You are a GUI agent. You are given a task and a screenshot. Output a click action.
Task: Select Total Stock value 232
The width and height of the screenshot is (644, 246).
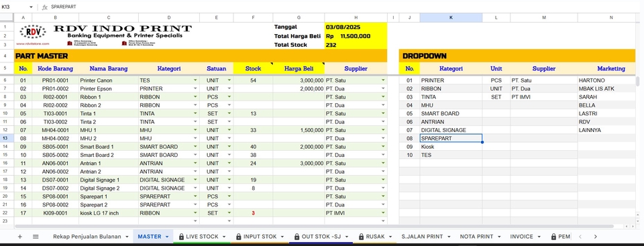[x=356, y=45]
